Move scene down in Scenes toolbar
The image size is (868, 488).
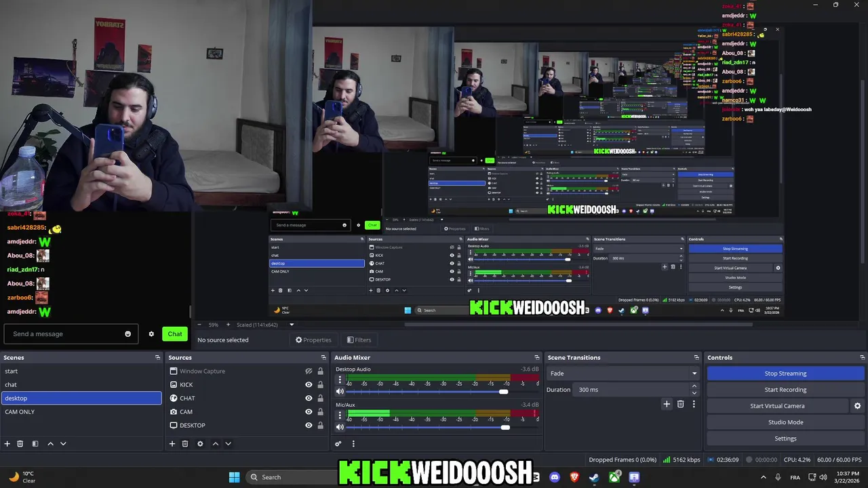coord(63,443)
